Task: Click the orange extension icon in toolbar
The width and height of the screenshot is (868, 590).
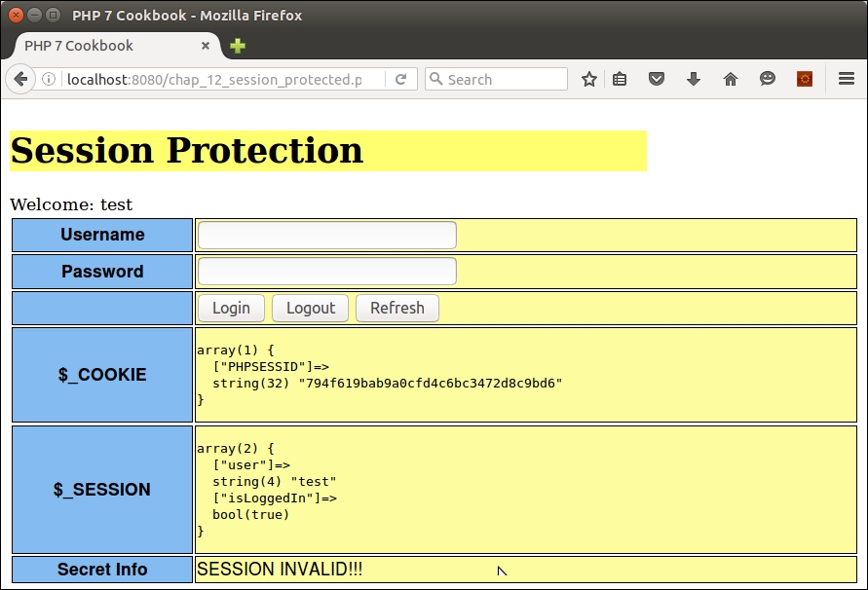Action: 805,80
